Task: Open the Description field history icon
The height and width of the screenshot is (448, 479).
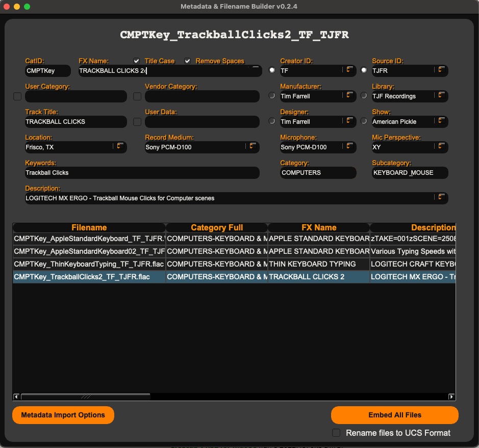Action: click(x=440, y=198)
